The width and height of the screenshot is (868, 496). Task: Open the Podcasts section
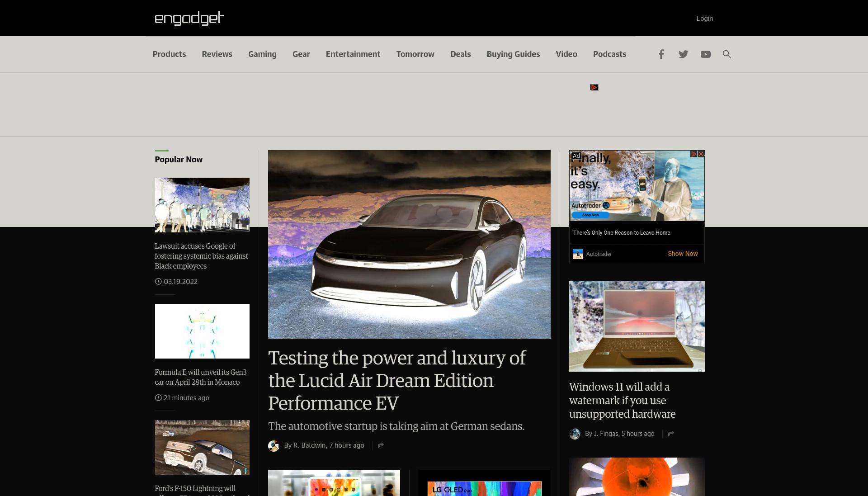pyautogui.click(x=609, y=54)
